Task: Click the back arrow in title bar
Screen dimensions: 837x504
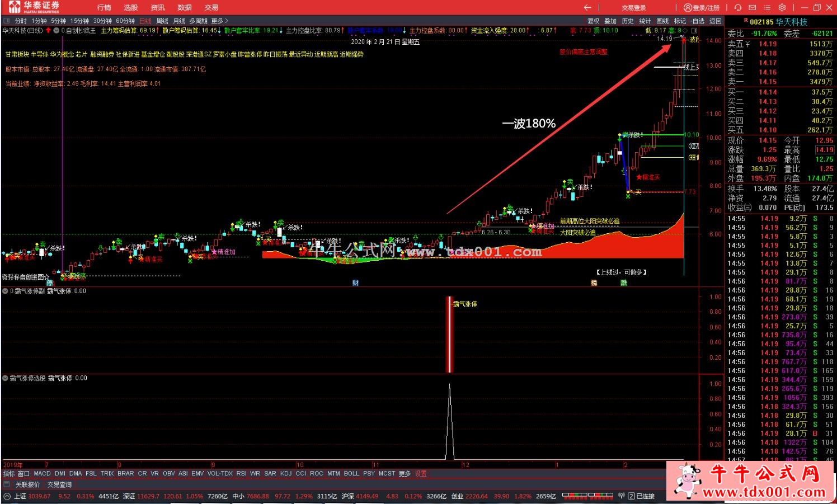Action: (x=587, y=8)
